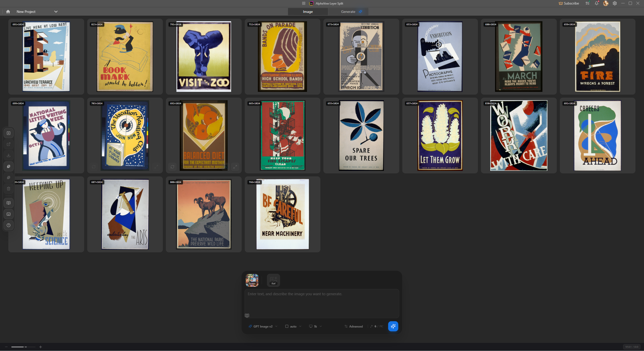
Task: Open Advanced settings
Action: (x=354, y=327)
